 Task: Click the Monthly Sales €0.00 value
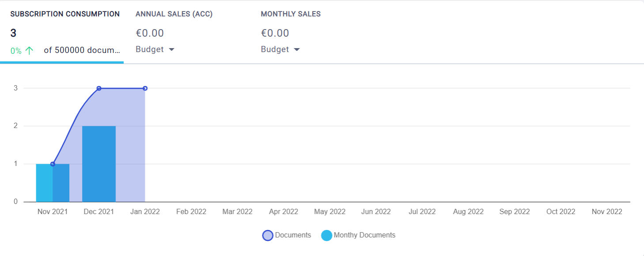point(275,33)
